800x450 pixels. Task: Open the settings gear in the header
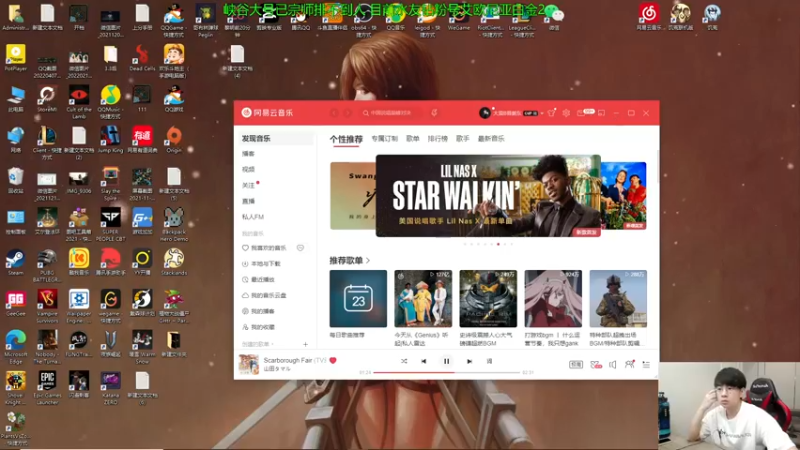pos(566,113)
